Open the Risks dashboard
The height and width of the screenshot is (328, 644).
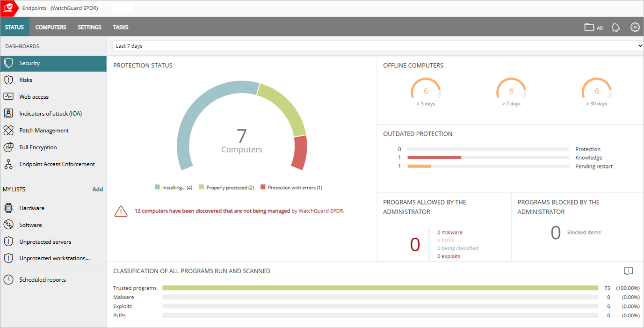point(9,80)
